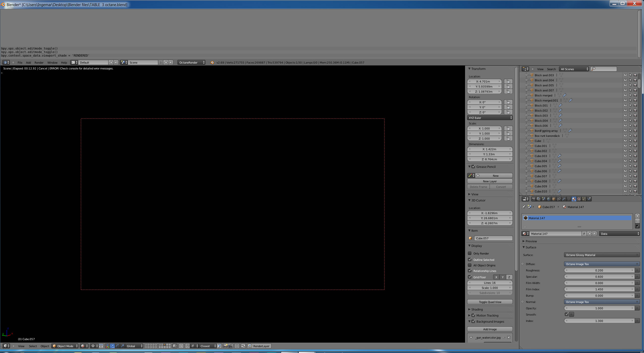The width and height of the screenshot is (644, 353).
Task: Hide Block axel.003 using its eye icon
Action: (625, 75)
